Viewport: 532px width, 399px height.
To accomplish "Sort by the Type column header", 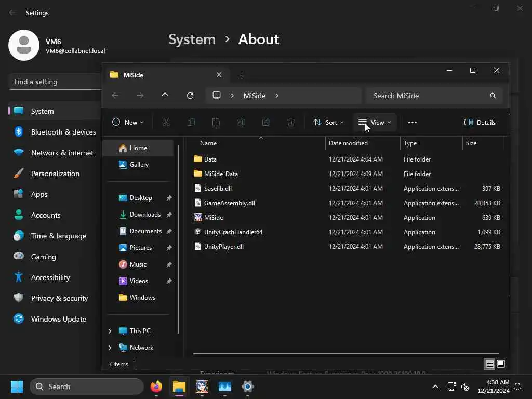I will [431, 143].
